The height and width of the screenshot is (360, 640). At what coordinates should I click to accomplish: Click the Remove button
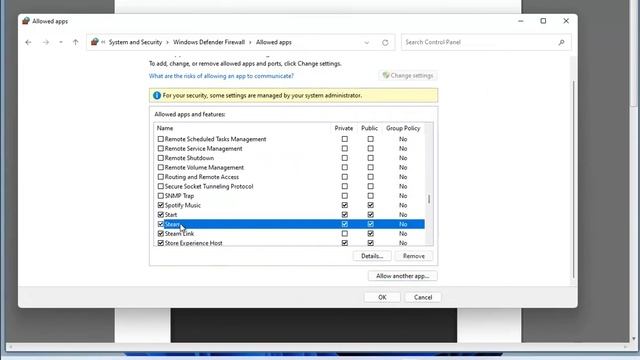(414, 256)
